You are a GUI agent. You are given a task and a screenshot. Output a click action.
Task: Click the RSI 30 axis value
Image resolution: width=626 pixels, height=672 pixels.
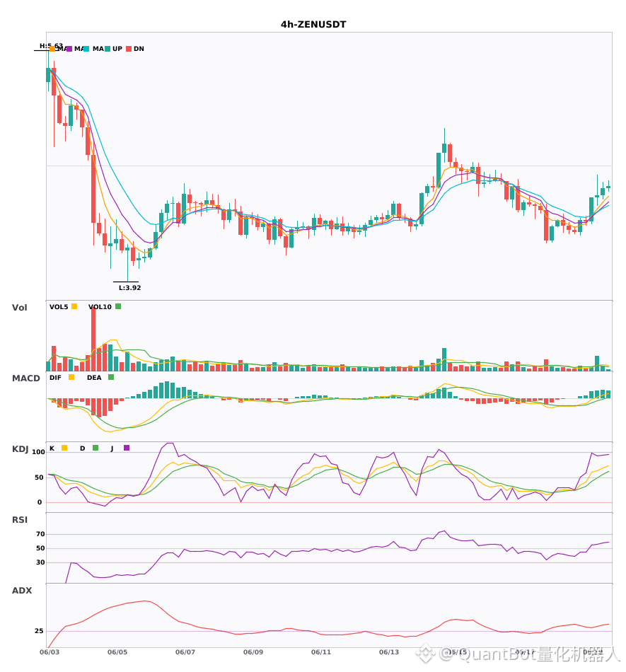(40, 562)
